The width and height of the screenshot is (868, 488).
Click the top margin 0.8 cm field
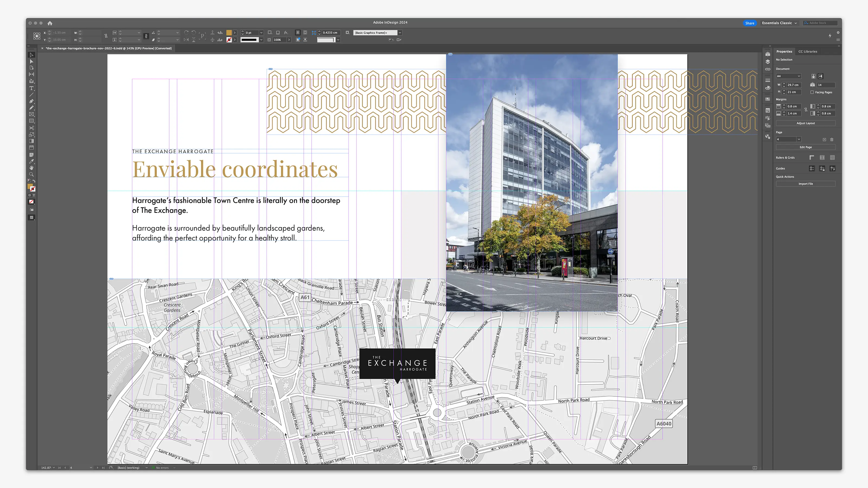pos(794,107)
